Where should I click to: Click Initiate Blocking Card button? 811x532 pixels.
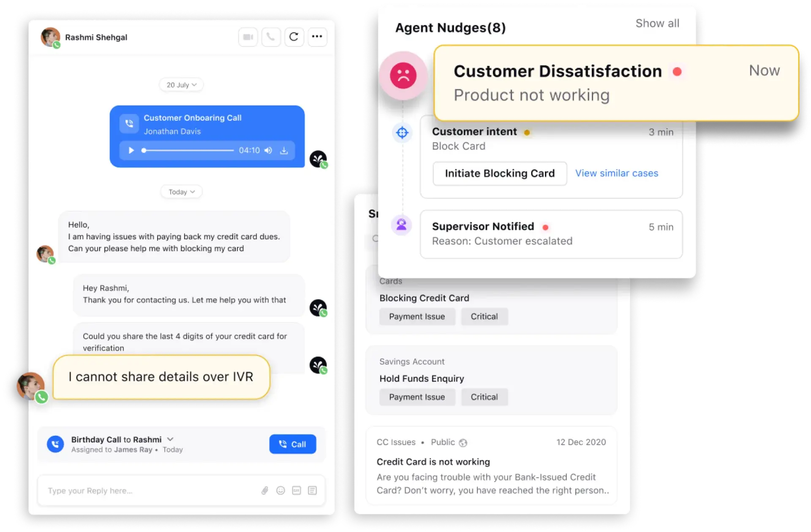point(500,173)
